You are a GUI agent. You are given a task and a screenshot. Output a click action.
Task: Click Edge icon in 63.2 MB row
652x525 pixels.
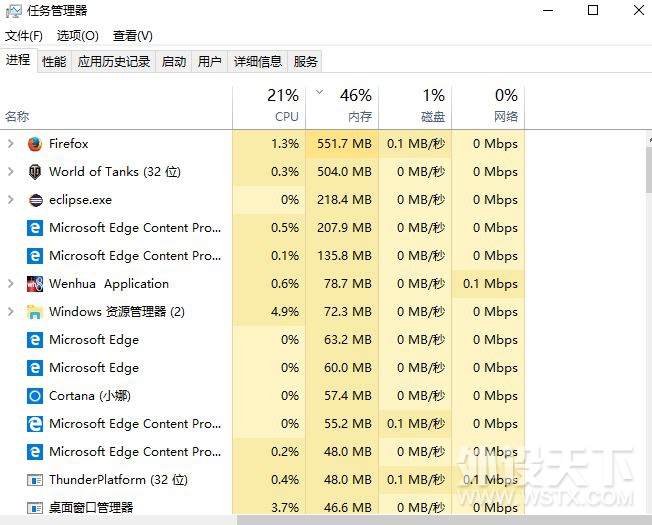tap(35, 340)
